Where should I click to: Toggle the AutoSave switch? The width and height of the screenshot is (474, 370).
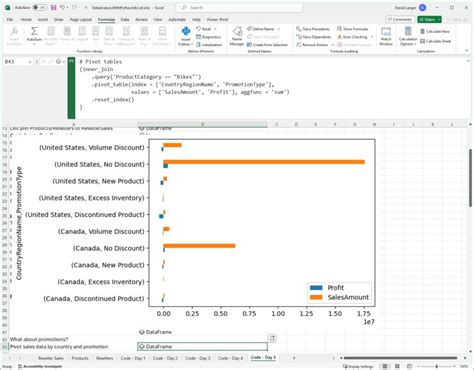[39, 7]
